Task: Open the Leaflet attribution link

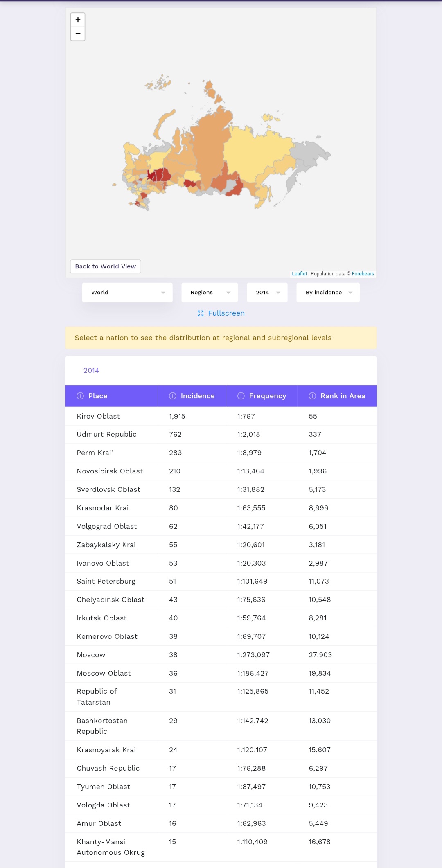Action: [x=299, y=274]
